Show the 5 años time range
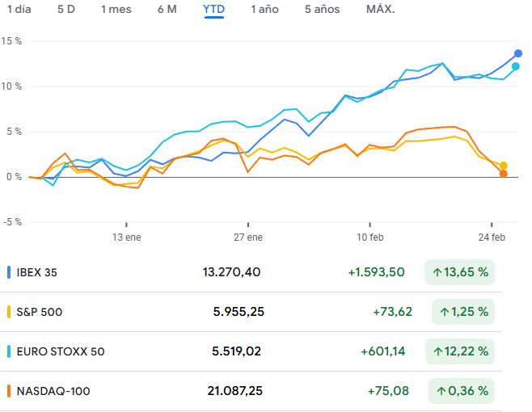 click(322, 10)
